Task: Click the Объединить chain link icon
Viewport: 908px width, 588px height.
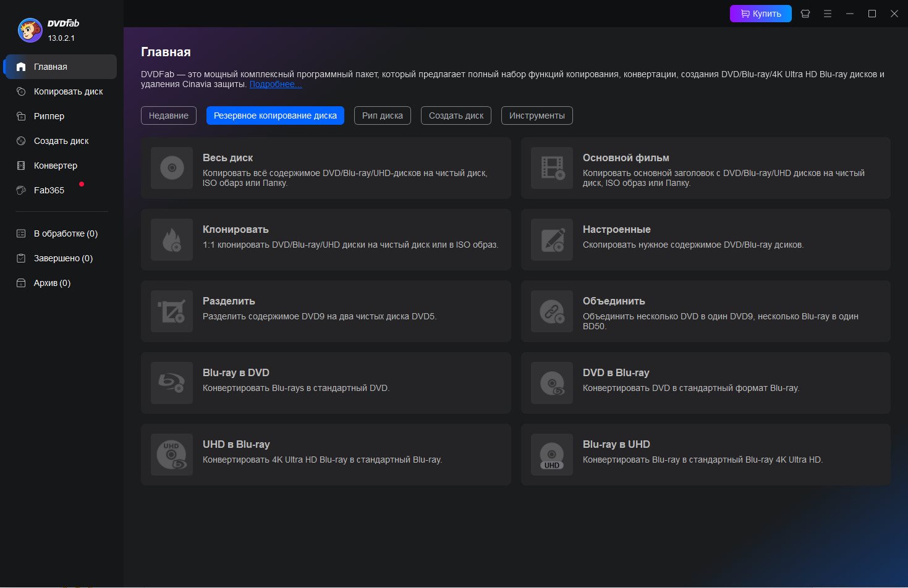Action: pyautogui.click(x=552, y=311)
